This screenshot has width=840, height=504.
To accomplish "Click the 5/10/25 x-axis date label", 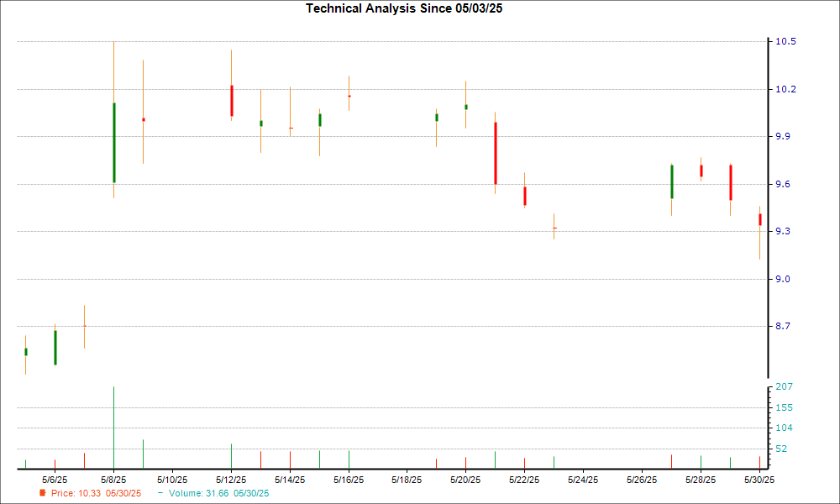I will 172,480.
